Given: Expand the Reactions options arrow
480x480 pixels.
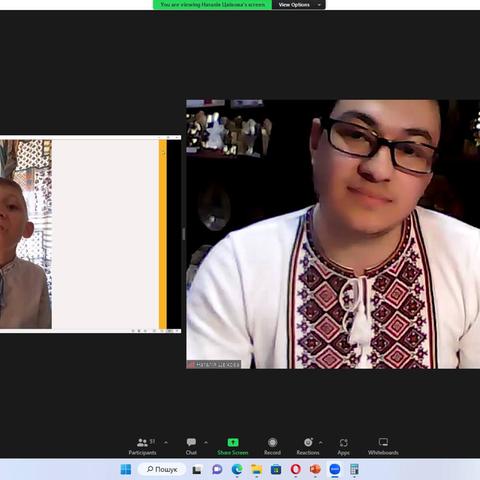Looking at the screenshot, I should (x=321, y=442).
